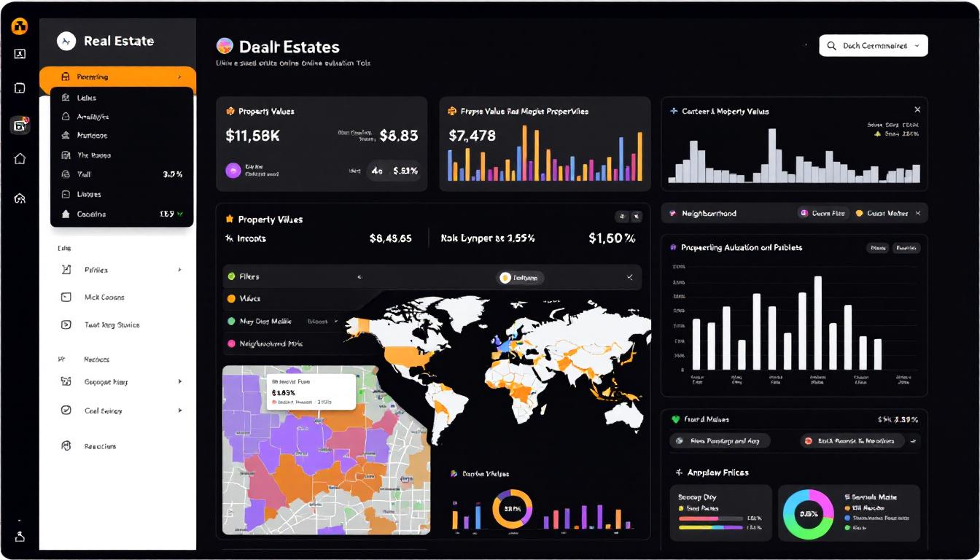Select the Mick sidebar menu item

coord(104,297)
